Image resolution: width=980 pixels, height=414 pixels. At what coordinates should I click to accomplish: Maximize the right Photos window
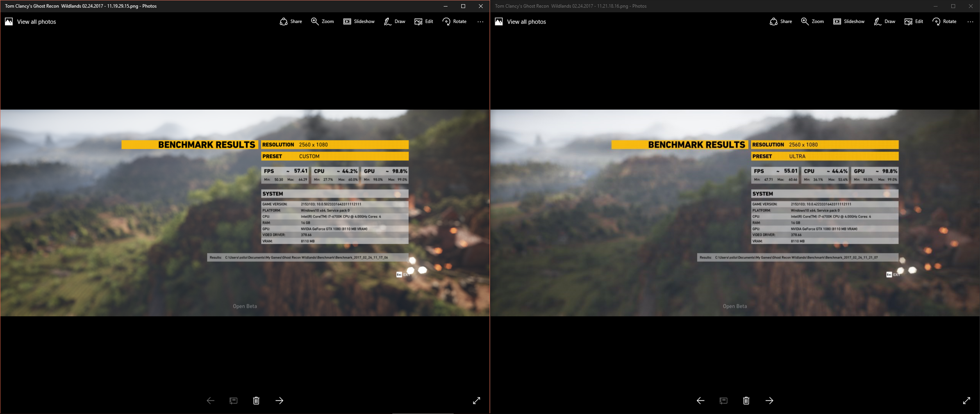(953, 6)
